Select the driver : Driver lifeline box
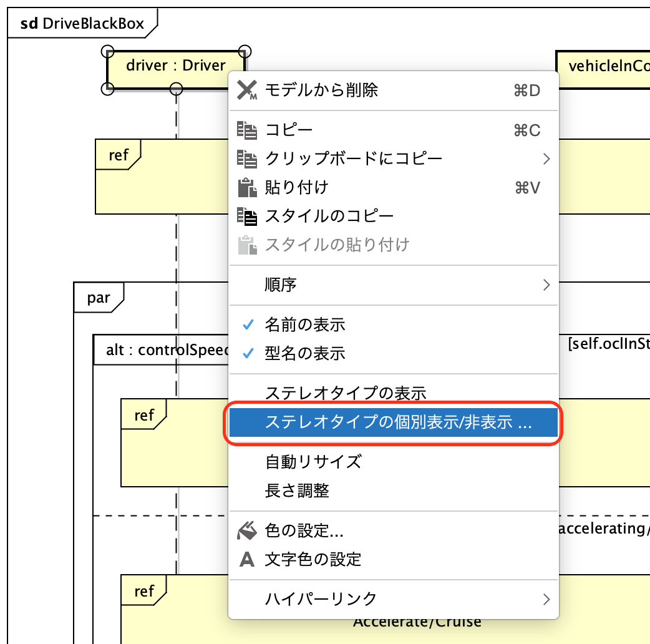This screenshot has height=644, width=650. (176, 66)
